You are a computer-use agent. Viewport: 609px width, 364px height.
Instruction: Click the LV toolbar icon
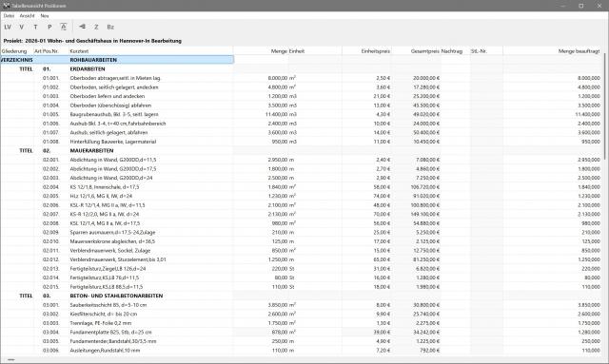pyautogui.click(x=8, y=28)
